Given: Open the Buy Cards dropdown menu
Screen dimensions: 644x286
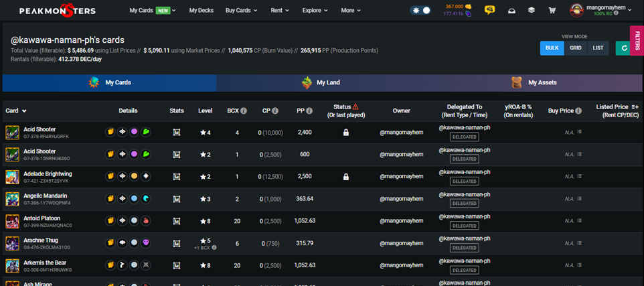Looking at the screenshot, I should [x=241, y=10].
